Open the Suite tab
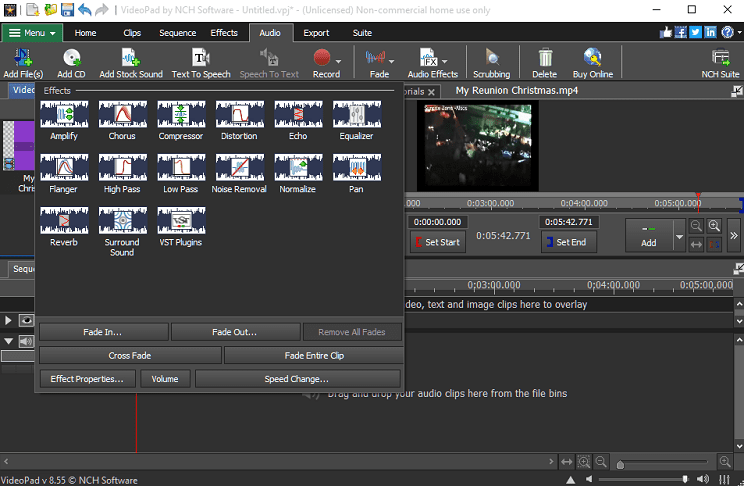This screenshot has width=744, height=486. click(x=362, y=33)
